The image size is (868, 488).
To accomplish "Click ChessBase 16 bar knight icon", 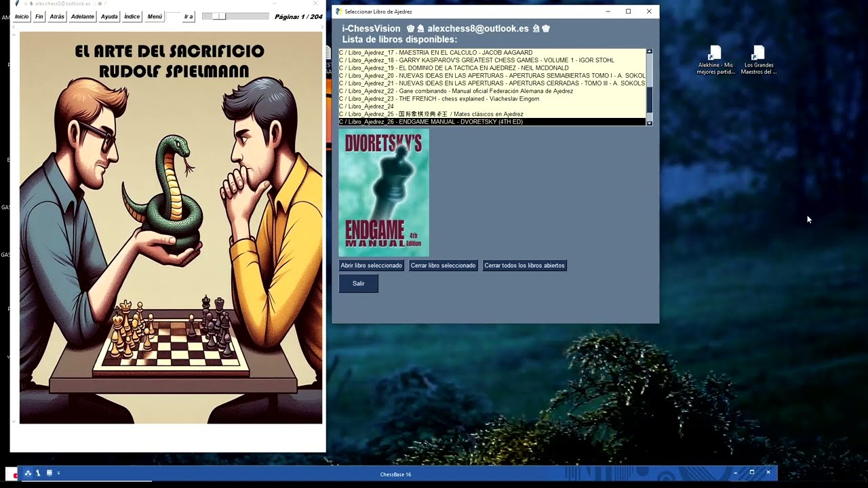I will [39, 473].
